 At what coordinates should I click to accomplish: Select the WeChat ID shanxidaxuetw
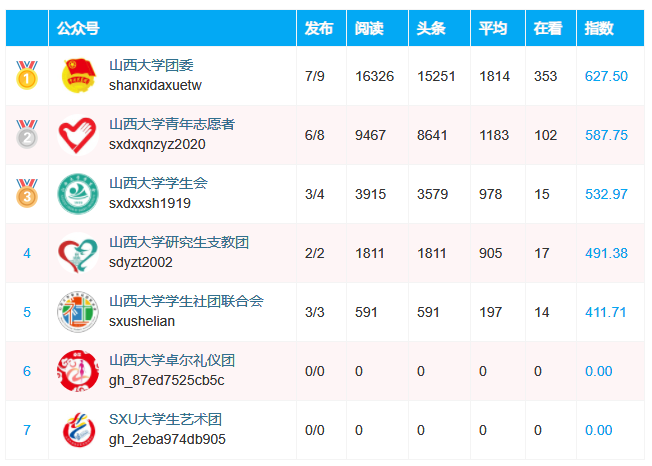(155, 85)
